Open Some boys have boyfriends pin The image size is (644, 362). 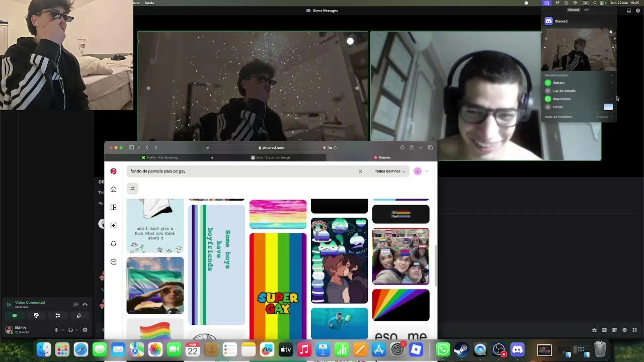coord(216,265)
